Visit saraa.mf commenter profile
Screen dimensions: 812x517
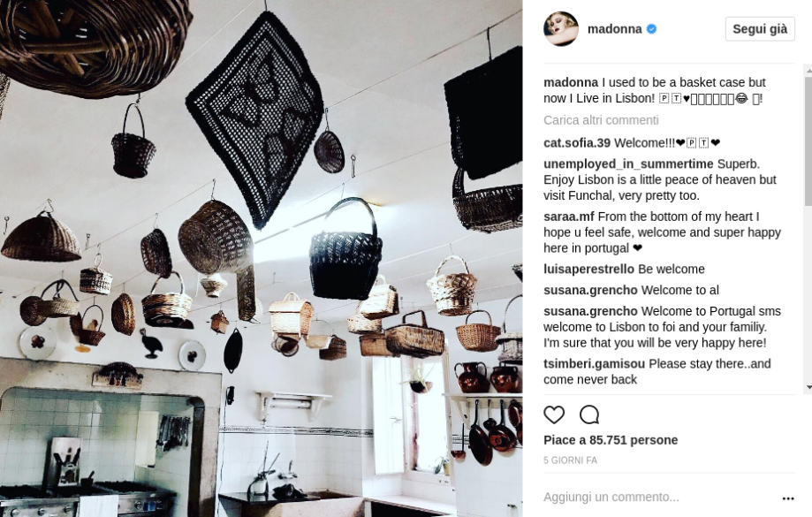pyautogui.click(x=569, y=217)
